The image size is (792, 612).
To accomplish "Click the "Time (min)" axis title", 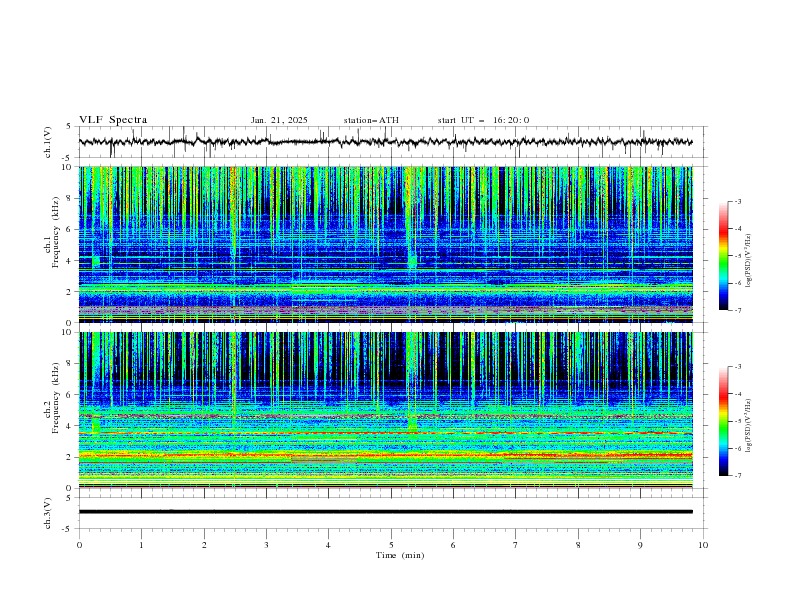I will [x=400, y=555].
